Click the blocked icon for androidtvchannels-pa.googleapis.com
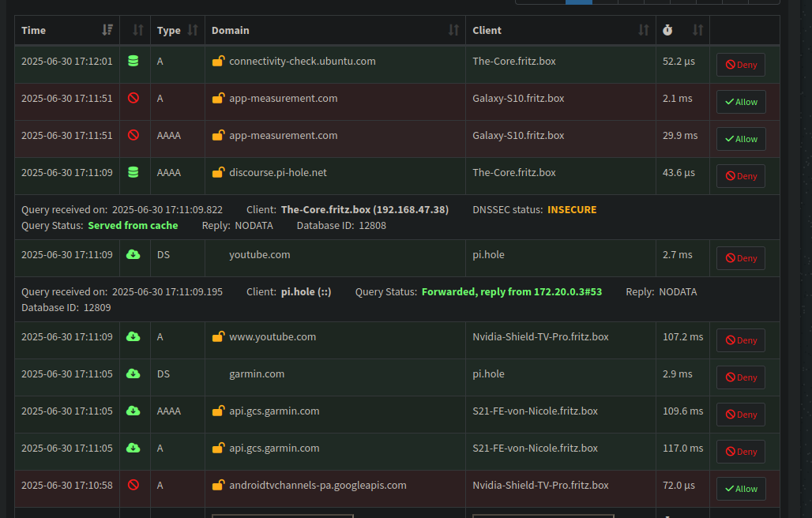The width and height of the screenshot is (812, 518). click(x=133, y=486)
